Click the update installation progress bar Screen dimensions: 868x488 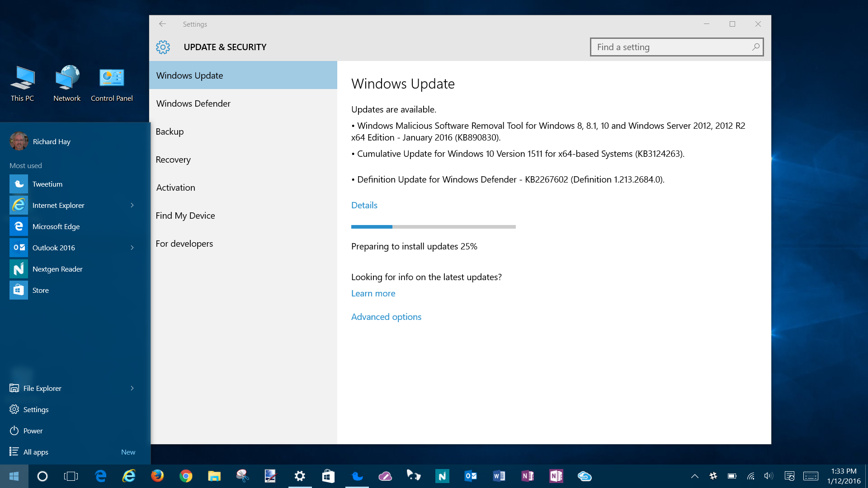(x=433, y=226)
